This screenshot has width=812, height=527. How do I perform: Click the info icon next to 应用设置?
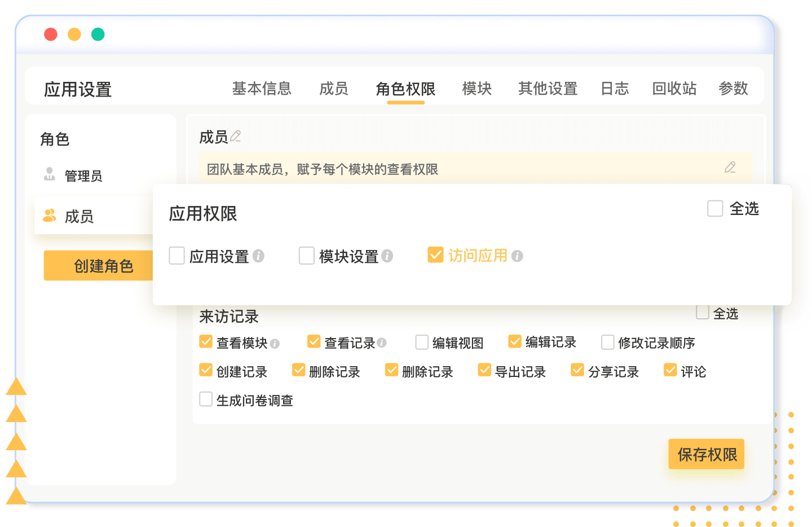(258, 256)
